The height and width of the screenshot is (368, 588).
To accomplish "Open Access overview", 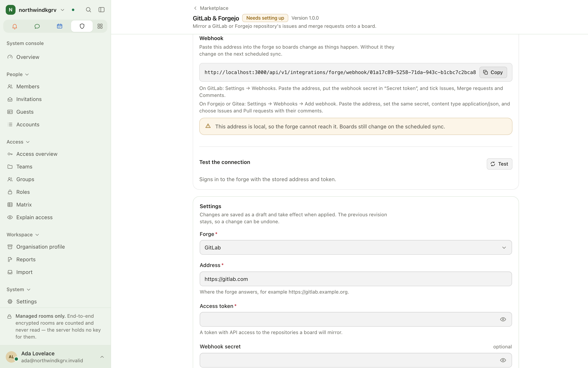I will click(x=55, y=154).
